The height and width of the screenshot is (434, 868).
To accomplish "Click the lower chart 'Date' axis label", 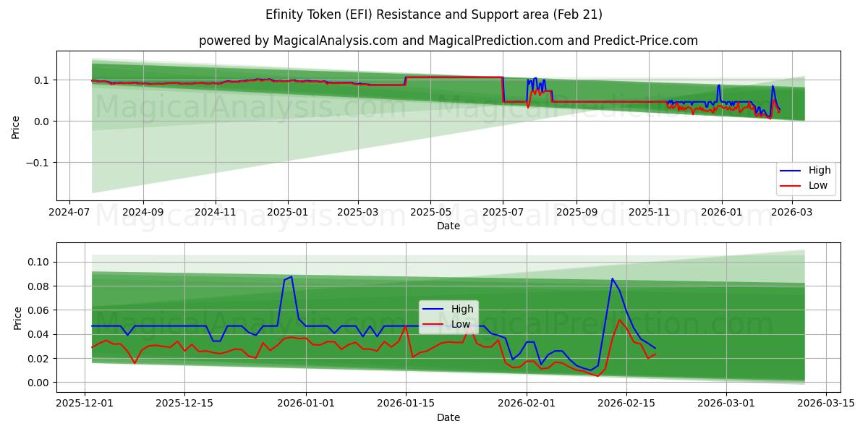I will (x=448, y=417).
